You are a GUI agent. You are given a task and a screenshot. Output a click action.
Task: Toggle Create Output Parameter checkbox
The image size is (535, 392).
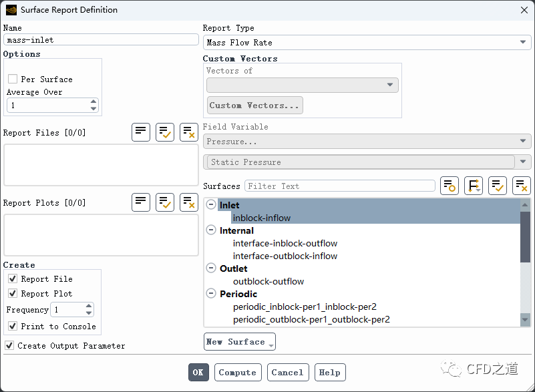pos(9,346)
